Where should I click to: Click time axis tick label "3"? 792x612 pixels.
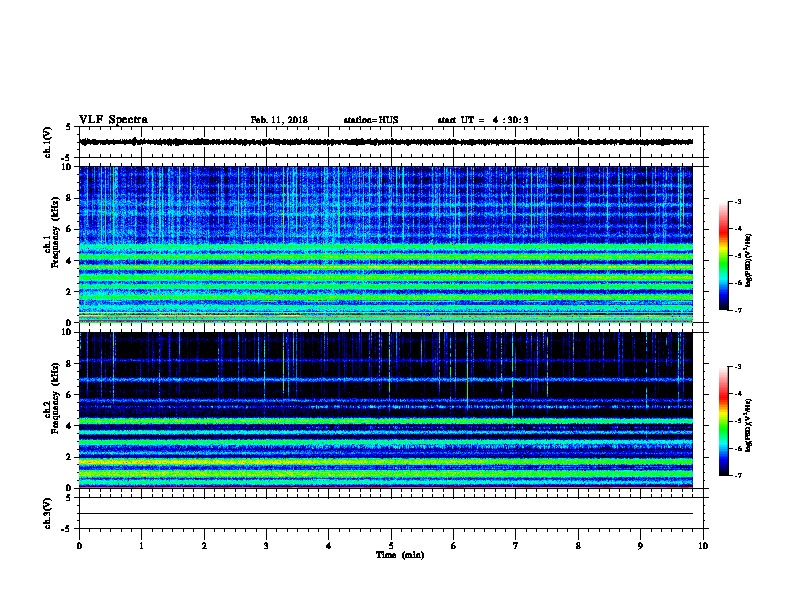[x=266, y=546]
